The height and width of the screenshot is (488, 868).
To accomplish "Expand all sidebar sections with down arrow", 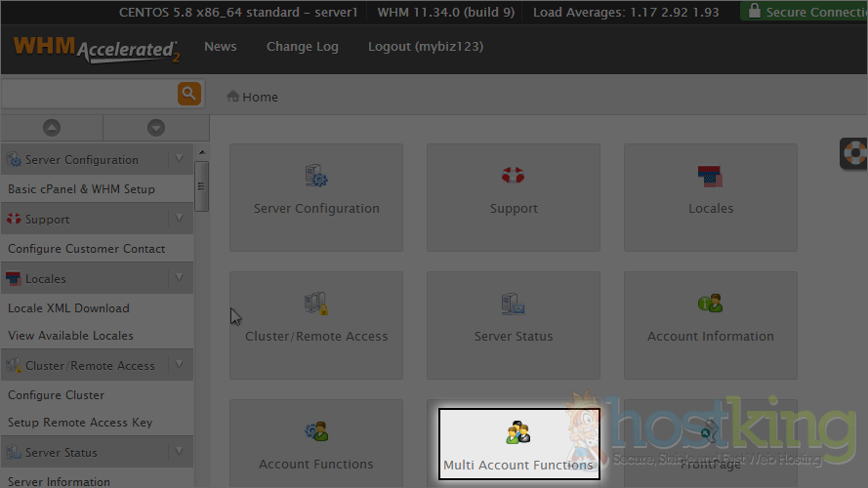I will [156, 128].
